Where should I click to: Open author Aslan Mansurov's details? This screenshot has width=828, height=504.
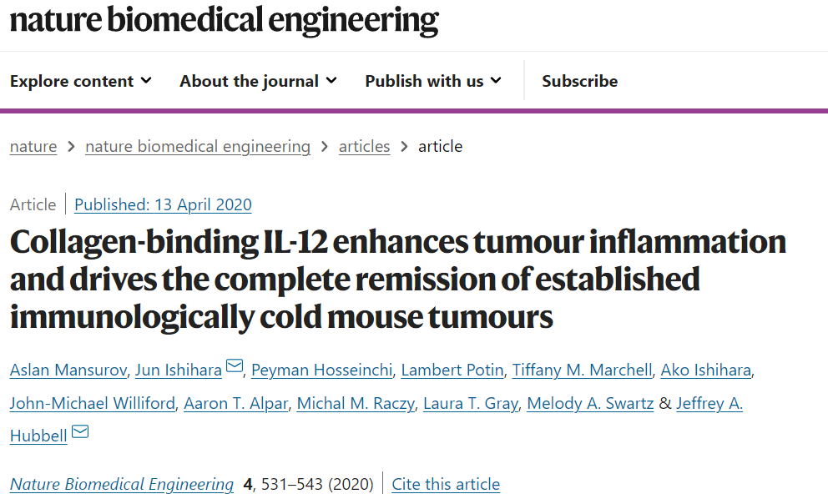(x=68, y=370)
